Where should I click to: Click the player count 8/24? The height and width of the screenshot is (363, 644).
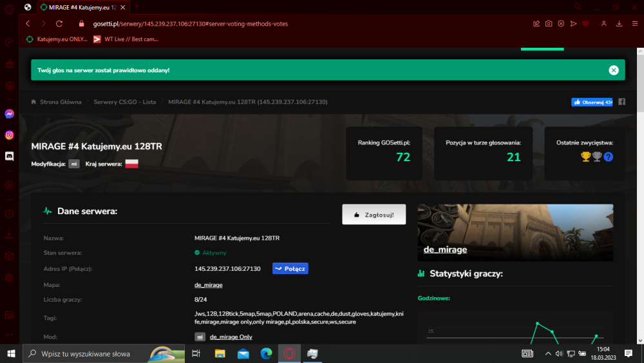[200, 300]
